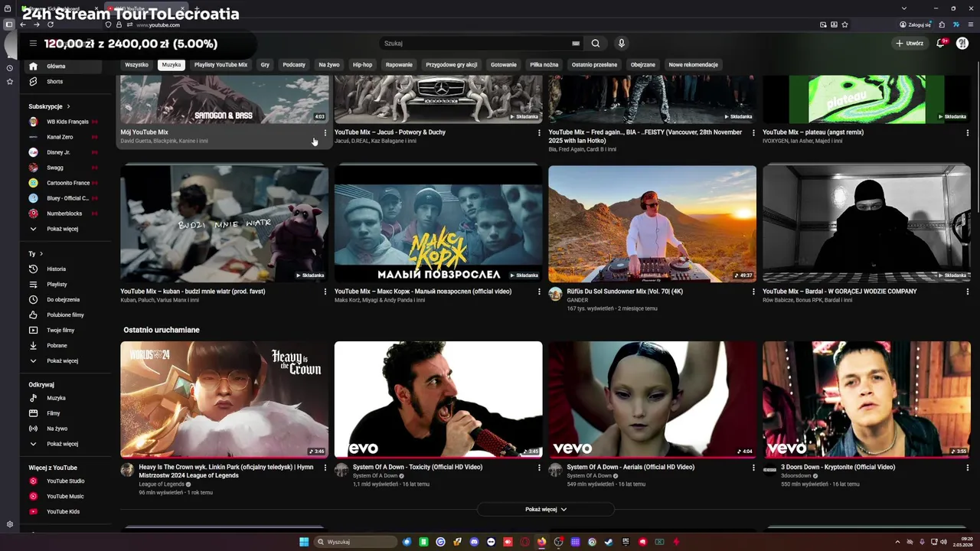
Task: Open Na żywo under Odkrywaj
Action: (x=64, y=429)
